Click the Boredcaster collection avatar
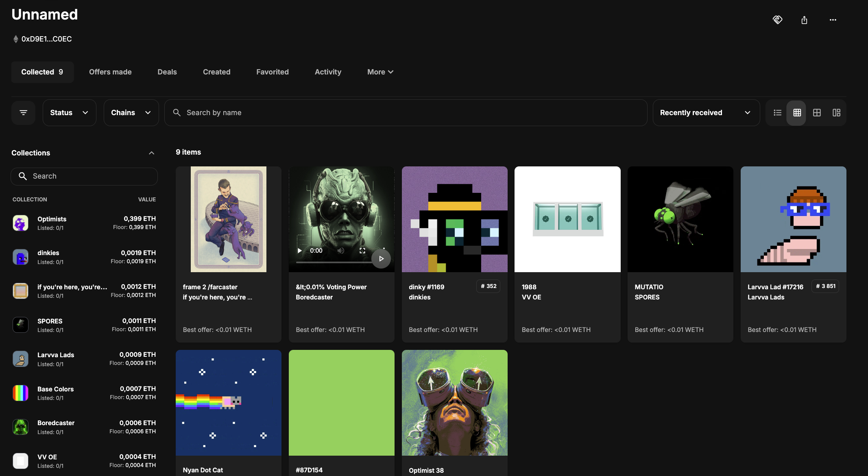The height and width of the screenshot is (476, 868). click(20, 427)
